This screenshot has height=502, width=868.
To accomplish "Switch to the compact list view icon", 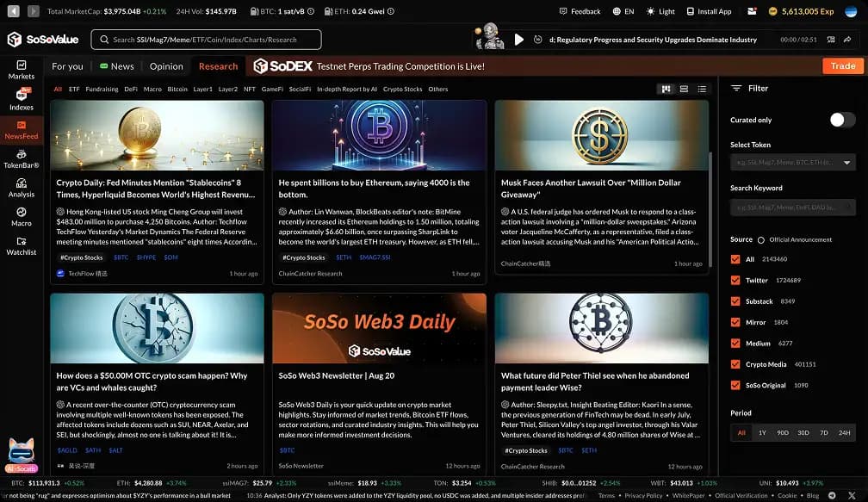I will 702,89.
